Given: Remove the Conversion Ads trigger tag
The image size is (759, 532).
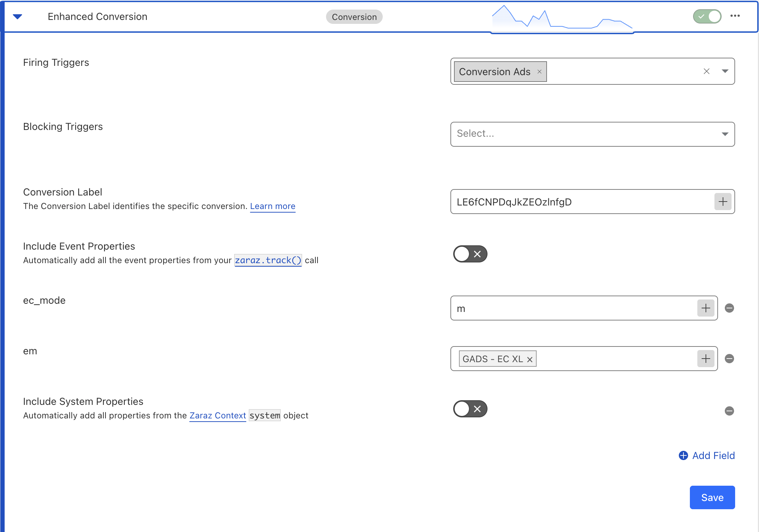Looking at the screenshot, I should point(539,72).
